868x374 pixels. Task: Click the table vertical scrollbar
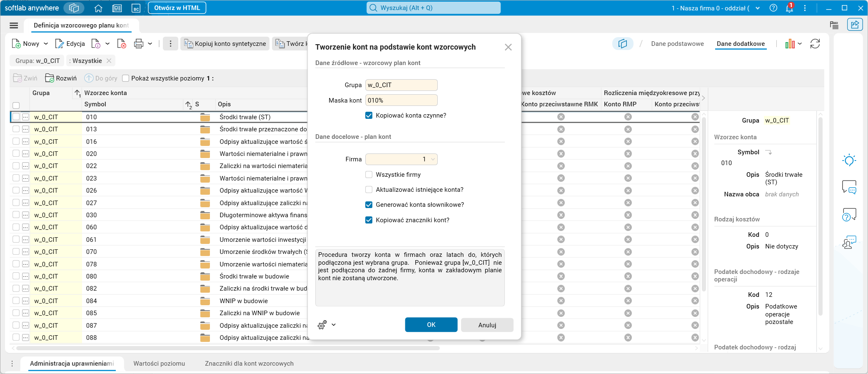tap(704, 204)
